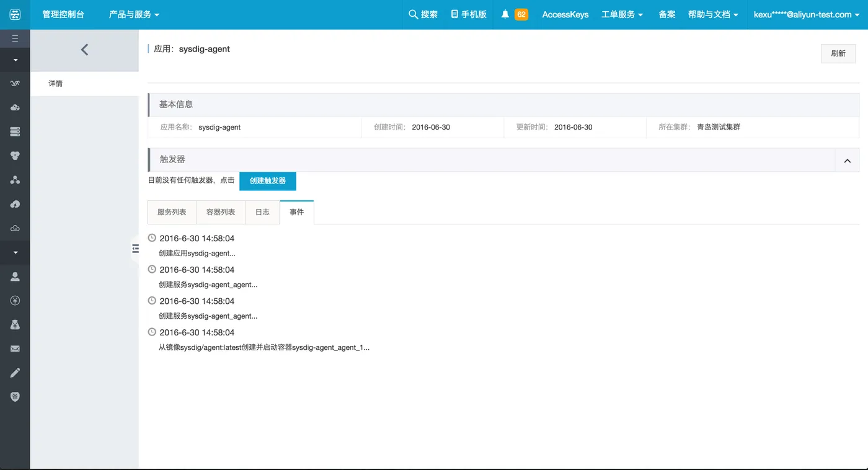Open the three-node network sidebar icon
The width and height of the screenshot is (868, 470).
click(x=15, y=180)
